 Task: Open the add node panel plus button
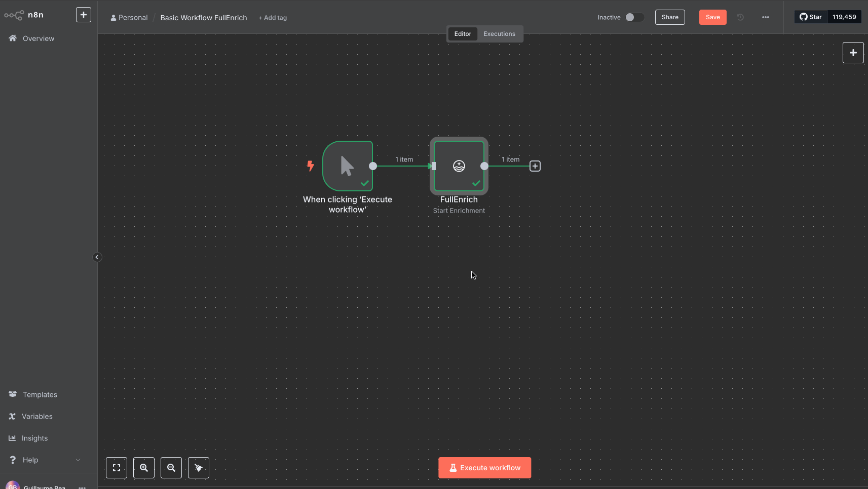pyautogui.click(x=853, y=53)
